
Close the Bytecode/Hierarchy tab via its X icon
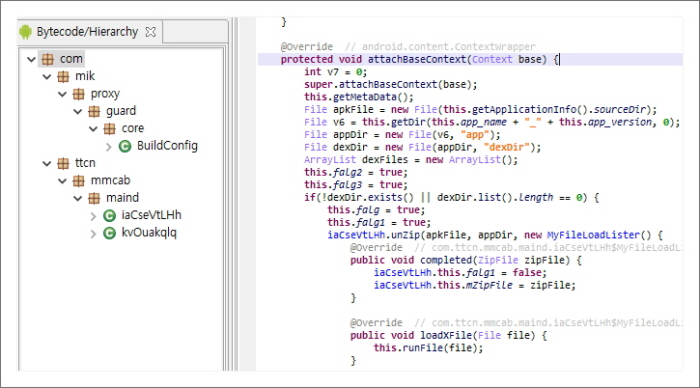click(151, 32)
